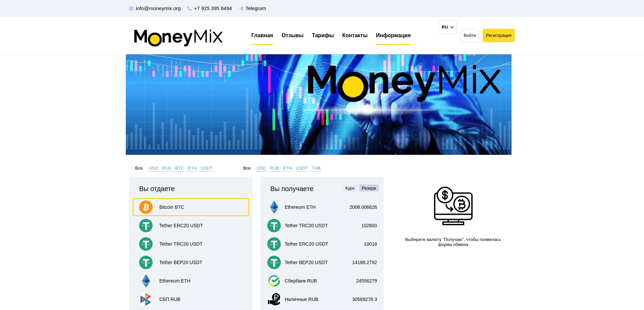The height and width of the screenshot is (310, 644).
Task: Click the Сбербанк RUB icon
Action: [x=274, y=281]
